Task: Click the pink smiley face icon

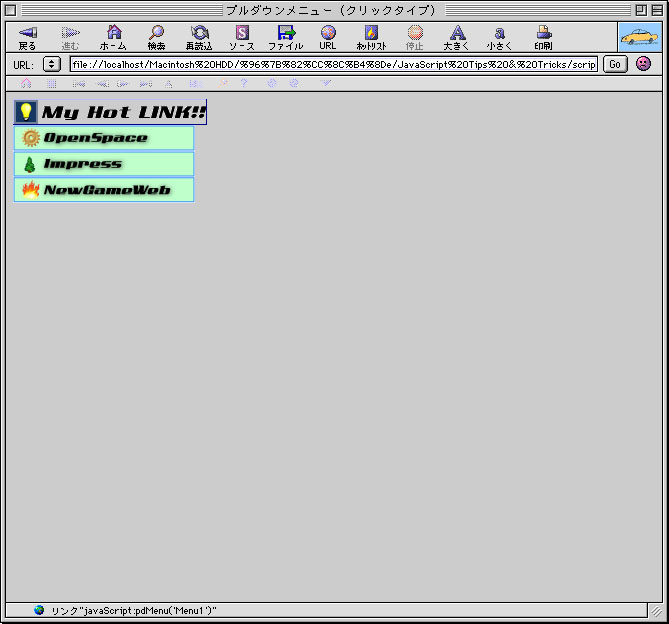Action: coord(643,64)
